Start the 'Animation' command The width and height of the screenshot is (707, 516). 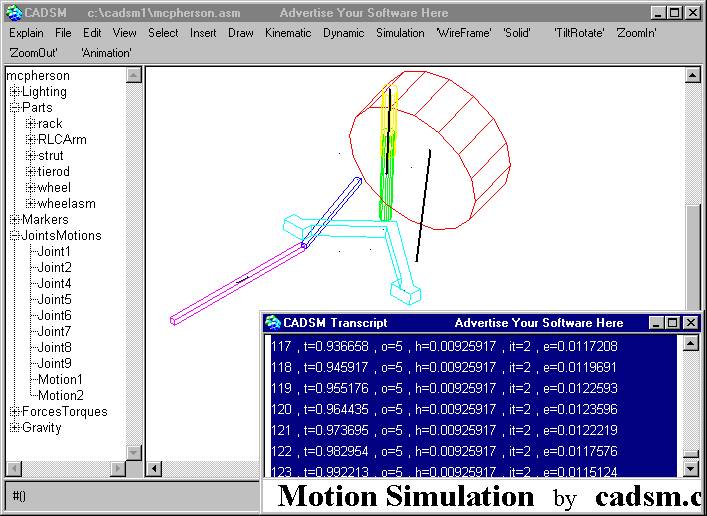pos(106,53)
